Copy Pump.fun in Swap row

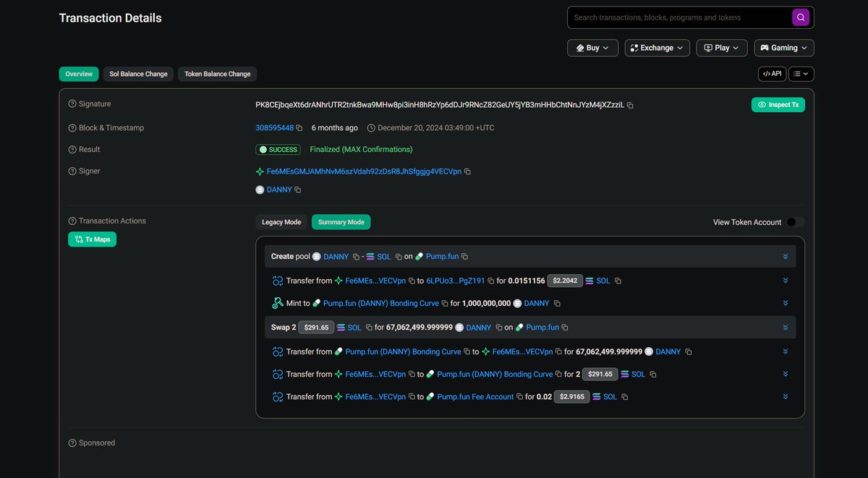[x=565, y=328]
